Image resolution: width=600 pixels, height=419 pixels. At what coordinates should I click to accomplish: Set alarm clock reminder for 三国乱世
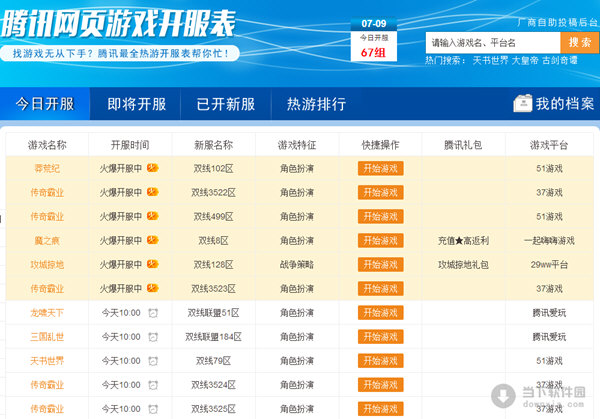tap(153, 337)
